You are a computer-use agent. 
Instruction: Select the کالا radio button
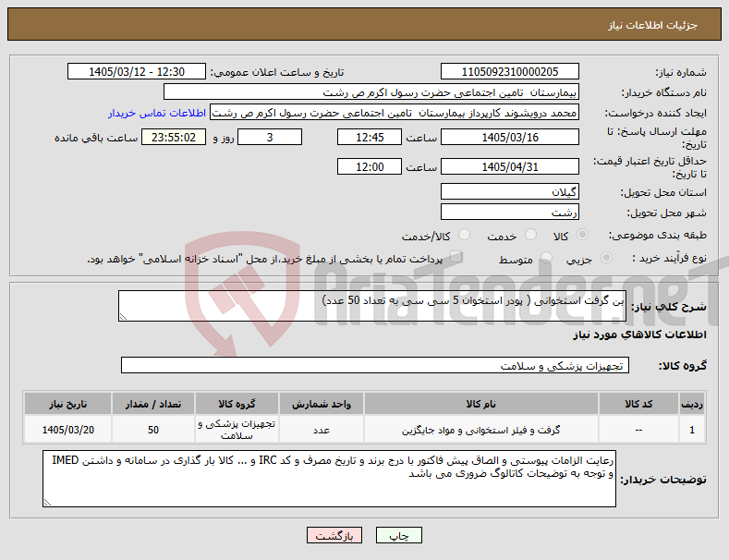(582, 235)
